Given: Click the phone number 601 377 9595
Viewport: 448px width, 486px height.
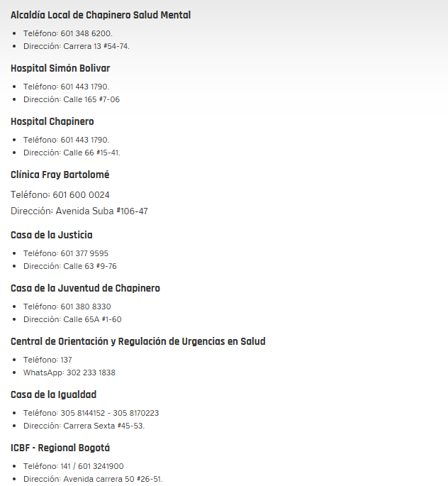Looking at the screenshot, I should point(84,253).
